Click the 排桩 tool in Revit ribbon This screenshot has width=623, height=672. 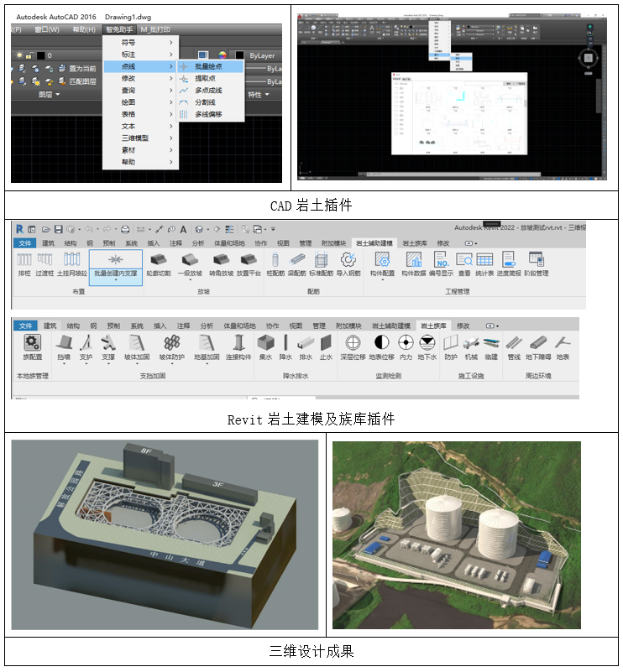pos(24,264)
